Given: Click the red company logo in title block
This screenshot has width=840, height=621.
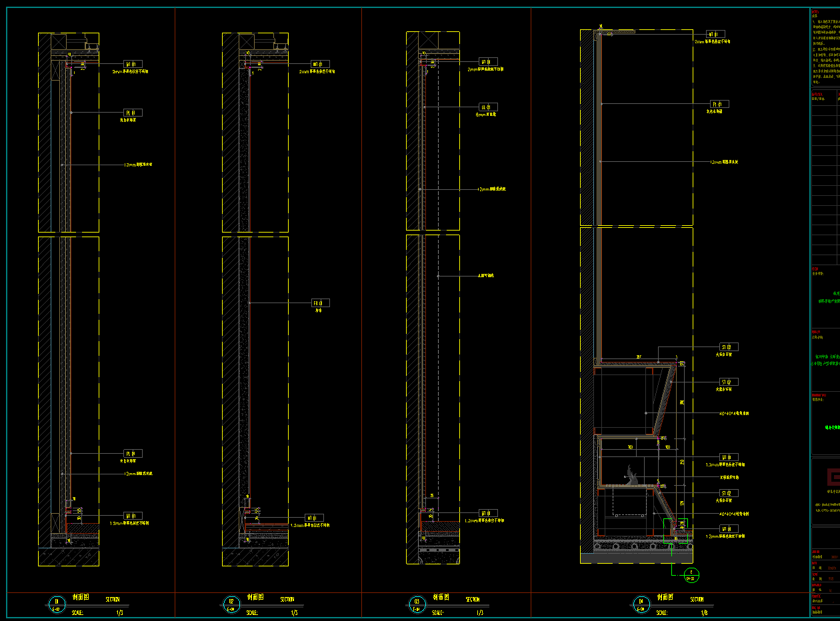Looking at the screenshot, I should pyautogui.click(x=833, y=478).
